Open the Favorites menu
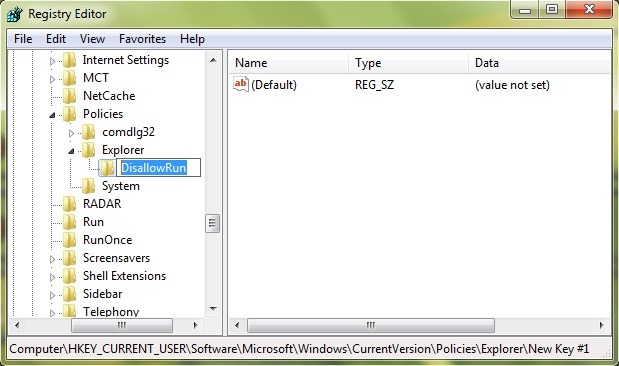Viewport: 619px width, 366px height. coord(142,39)
